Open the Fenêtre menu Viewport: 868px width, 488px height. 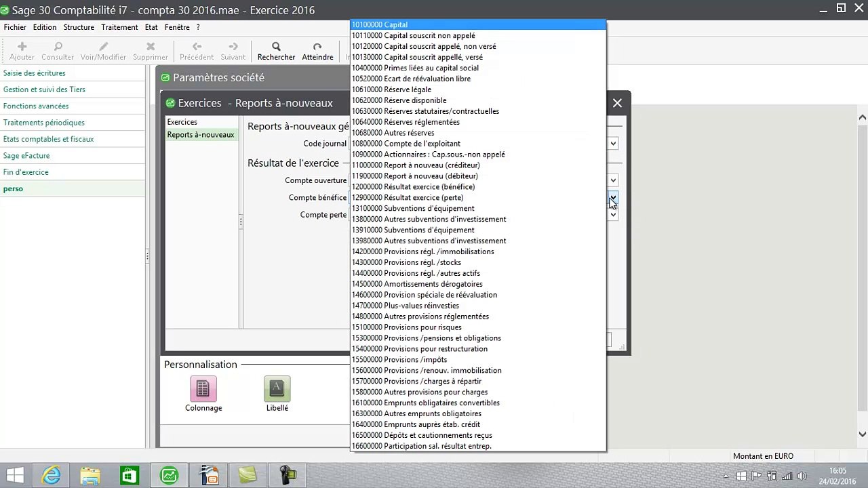[177, 27]
